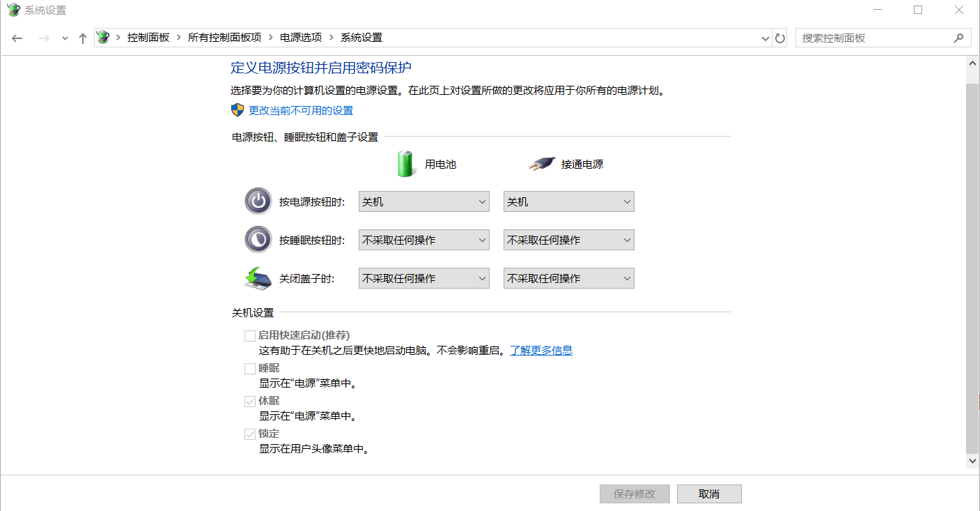Viewport: 980px width, 511px height.
Task: Toggle the 锁定 checkbox
Action: (250, 434)
